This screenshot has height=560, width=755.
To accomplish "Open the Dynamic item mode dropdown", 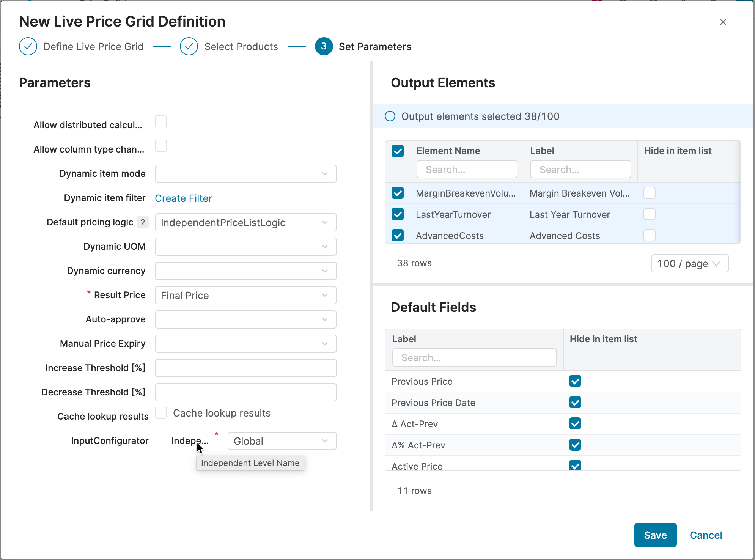I will pos(245,174).
